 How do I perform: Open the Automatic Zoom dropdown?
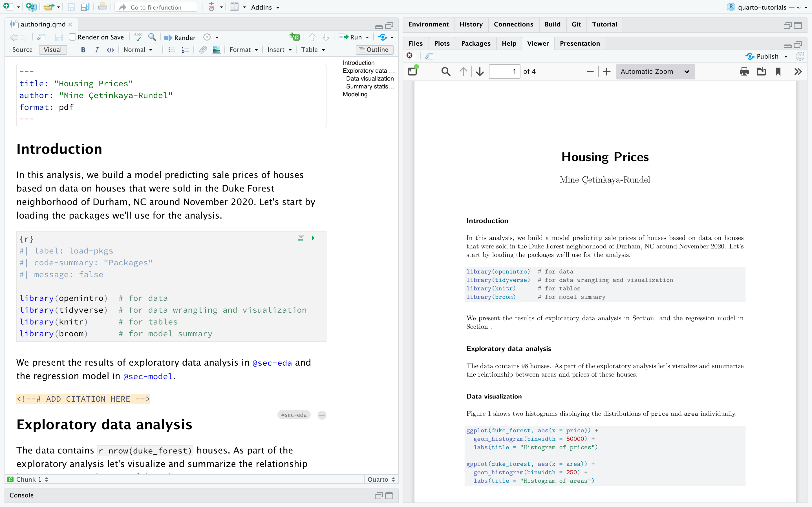click(x=655, y=72)
